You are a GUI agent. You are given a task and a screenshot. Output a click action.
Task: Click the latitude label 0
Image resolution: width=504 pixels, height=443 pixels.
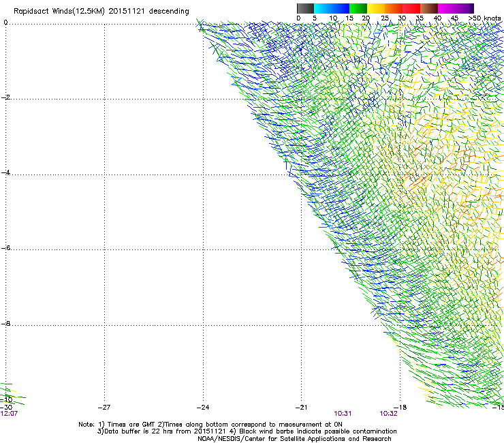pyautogui.click(x=5, y=22)
